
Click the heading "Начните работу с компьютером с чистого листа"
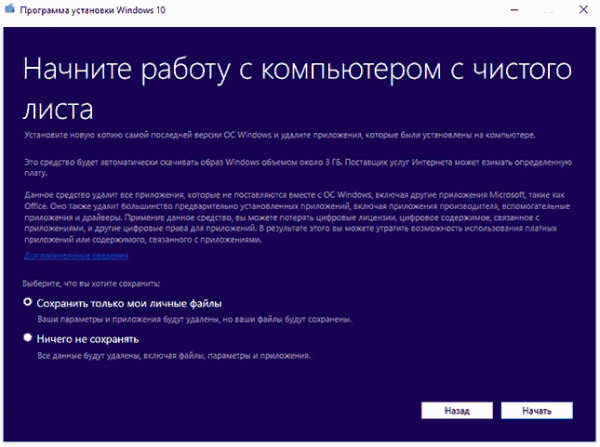tap(297, 89)
